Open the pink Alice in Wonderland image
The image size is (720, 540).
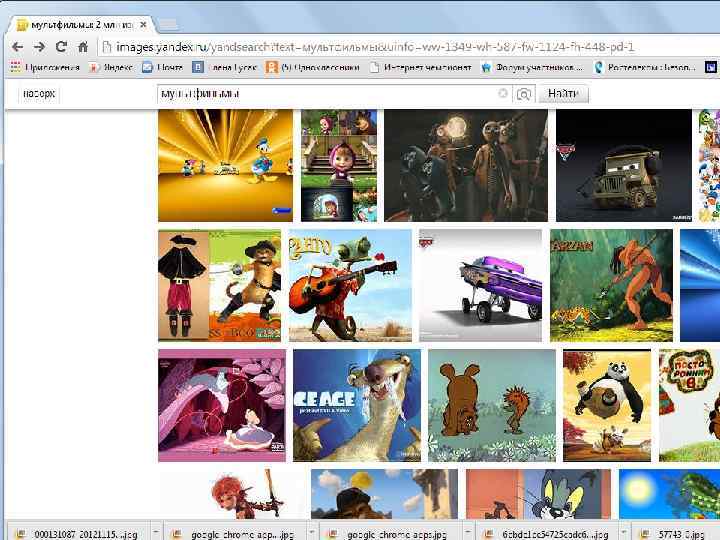[x=222, y=405]
